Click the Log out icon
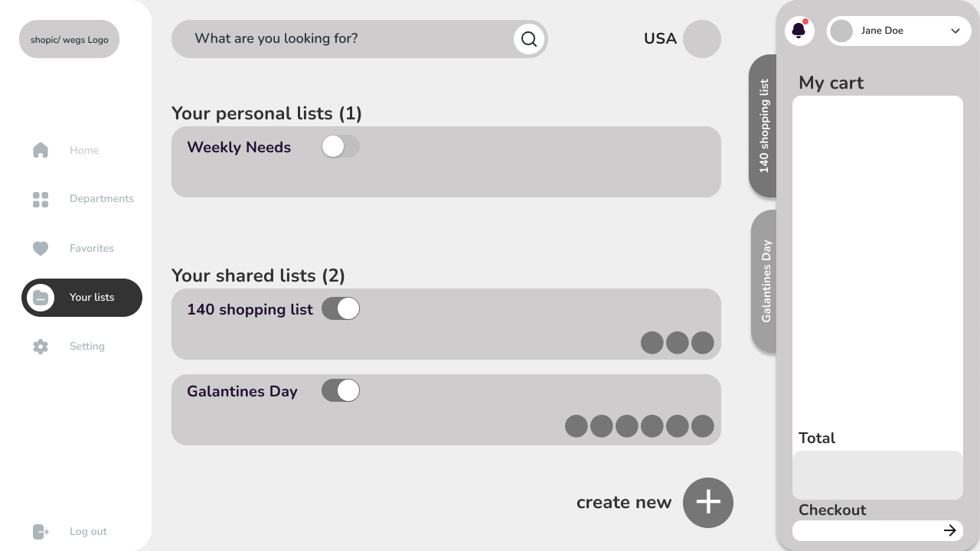Viewport: 980px width, 551px height. click(41, 532)
